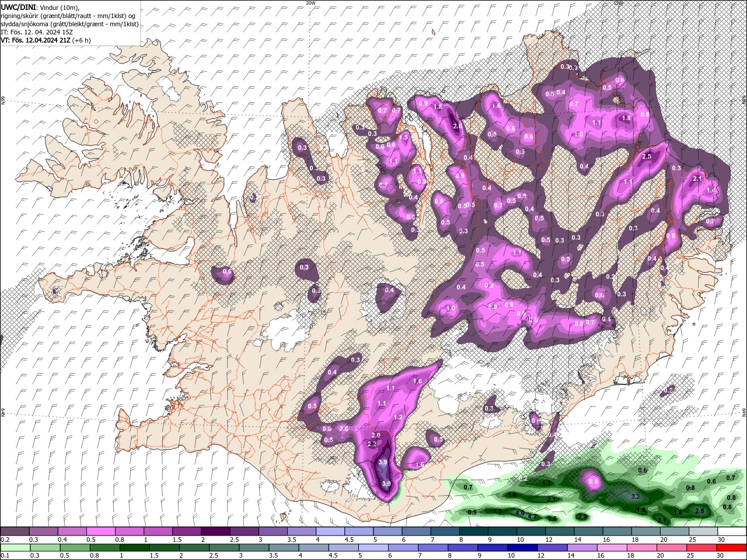This screenshot has height=560, width=747.
Task: Select the light lavender snow swatch labeled 4
Action: (x=330, y=531)
